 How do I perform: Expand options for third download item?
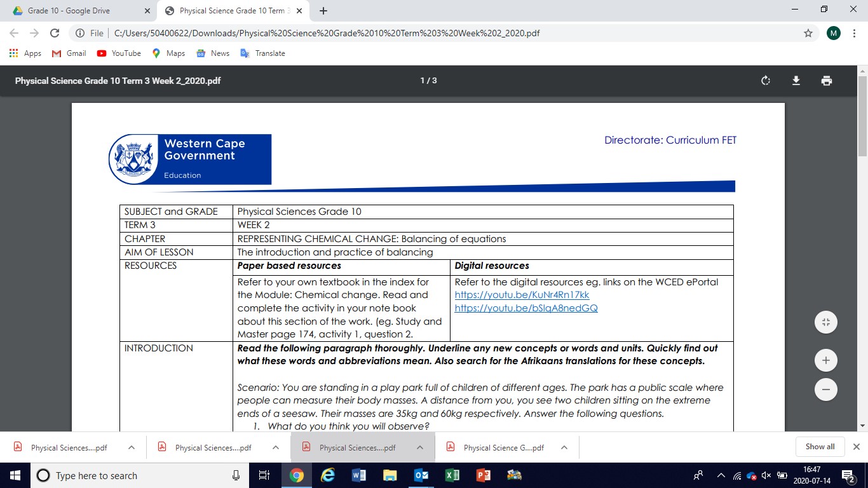tap(420, 447)
